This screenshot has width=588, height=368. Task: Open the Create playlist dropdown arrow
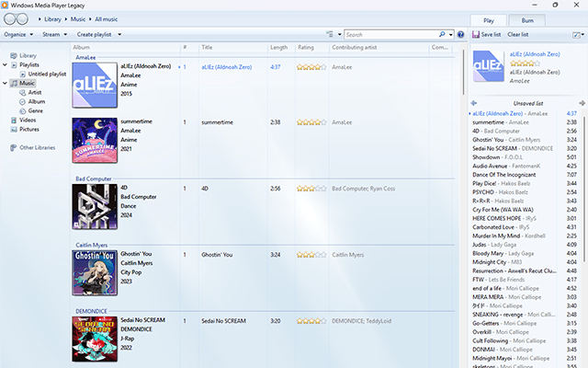[x=119, y=35]
